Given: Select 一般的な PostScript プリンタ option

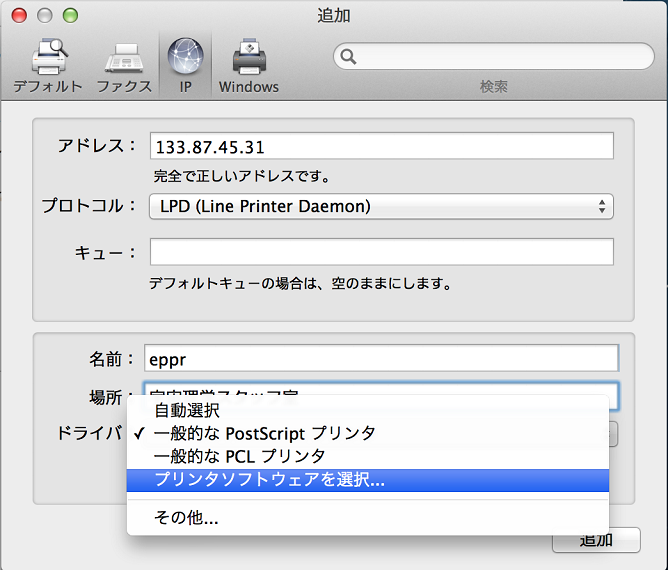Looking at the screenshot, I should (x=264, y=433).
